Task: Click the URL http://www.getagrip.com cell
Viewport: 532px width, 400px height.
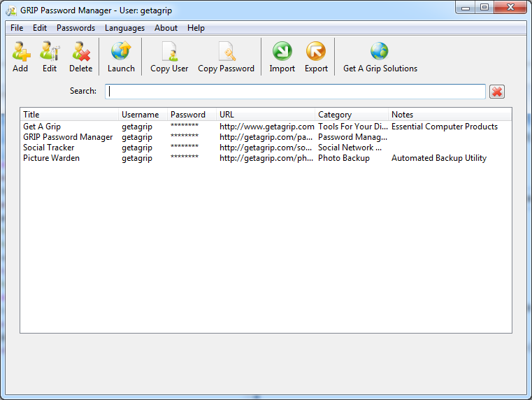Action: click(266, 127)
